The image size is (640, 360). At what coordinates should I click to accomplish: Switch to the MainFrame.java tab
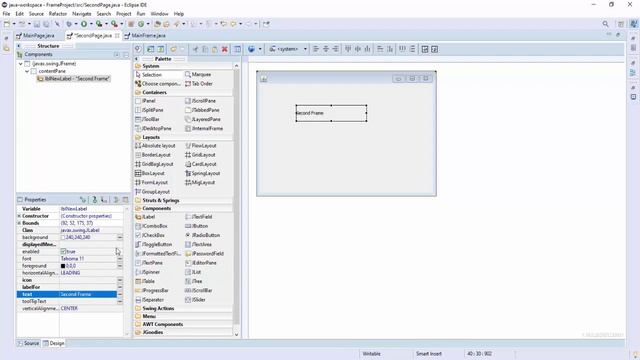(145, 36)
